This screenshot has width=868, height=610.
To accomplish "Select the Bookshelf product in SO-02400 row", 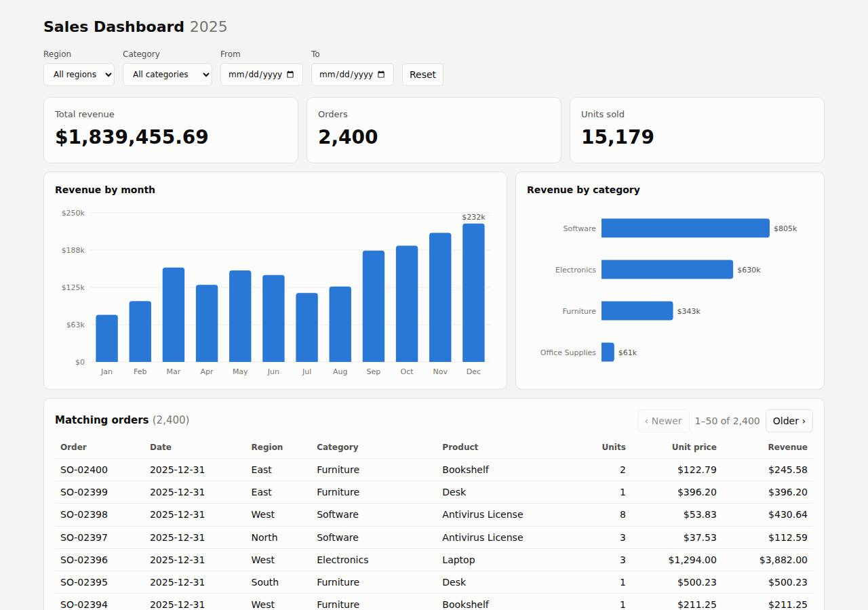I will click(x=466, y=470).
